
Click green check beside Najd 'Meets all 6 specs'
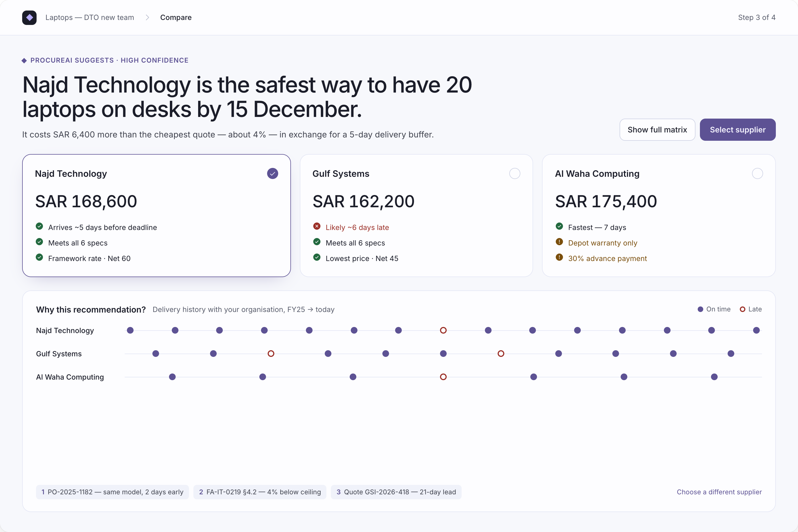[39, 242]
